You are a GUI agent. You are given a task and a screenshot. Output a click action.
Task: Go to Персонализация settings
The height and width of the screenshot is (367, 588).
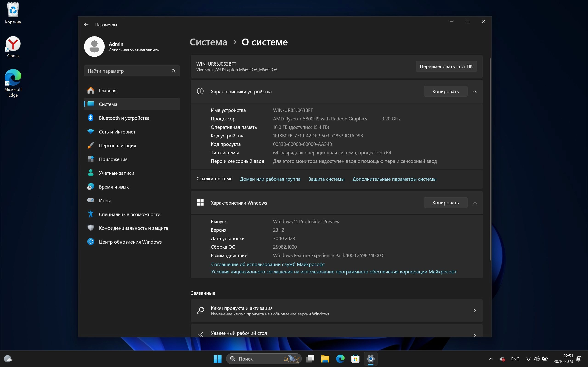(117, 146)
